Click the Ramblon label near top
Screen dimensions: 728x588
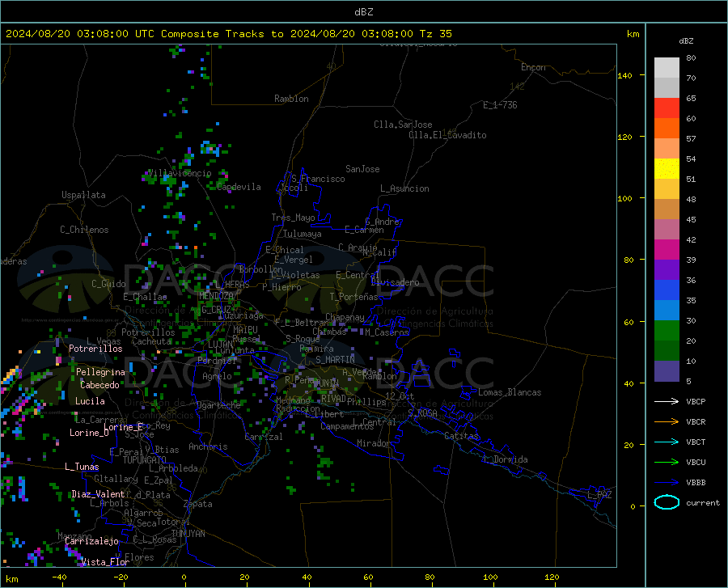[291, 99]
